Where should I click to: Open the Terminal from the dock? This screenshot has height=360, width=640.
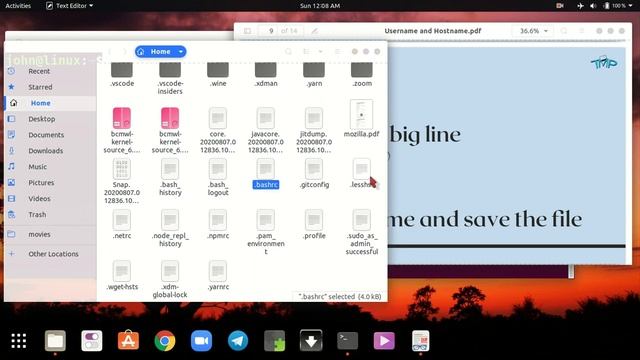click(x=348, y=341)
